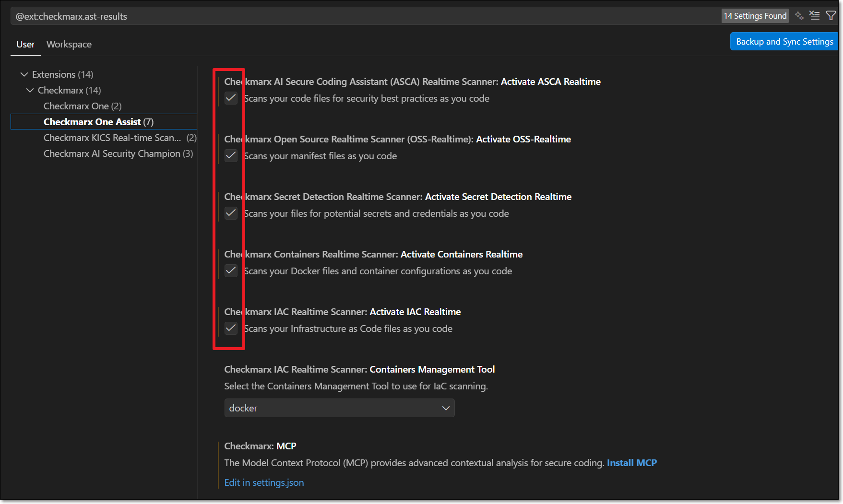The image size is (843, 504).
Task: Collapse the Checkmarx (14) tree chevron
Action: point(30,90)
